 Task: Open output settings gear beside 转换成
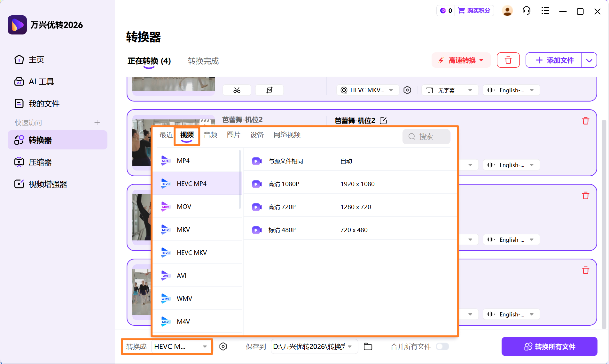[223, 347]
